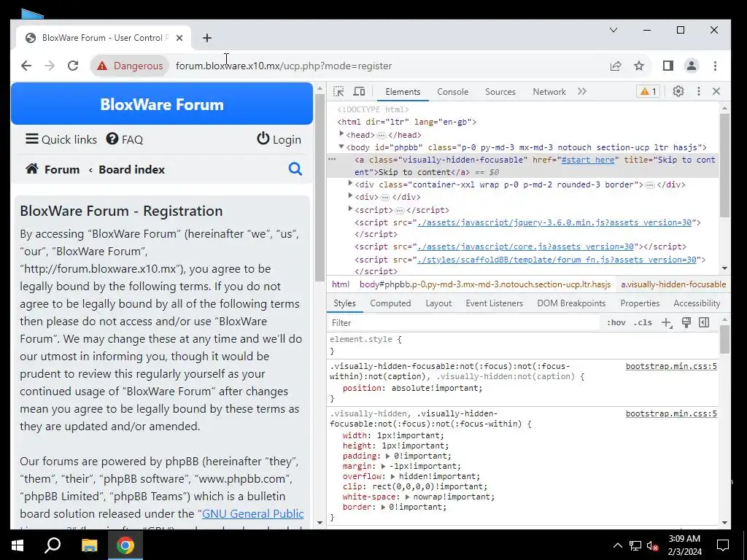747x560 pixels.
Task: Click the Dangerous site warning chip
Action: (130, 66)
